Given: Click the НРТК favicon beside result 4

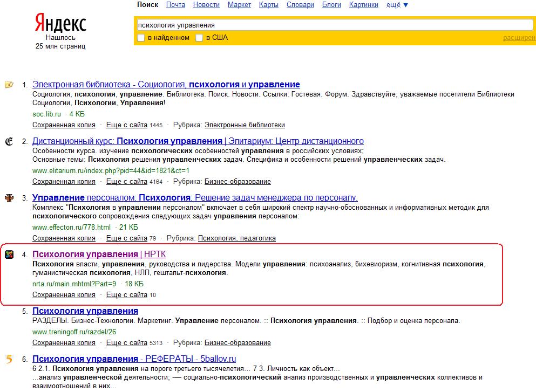Looking at the screenshot, I should pos(9,255).
